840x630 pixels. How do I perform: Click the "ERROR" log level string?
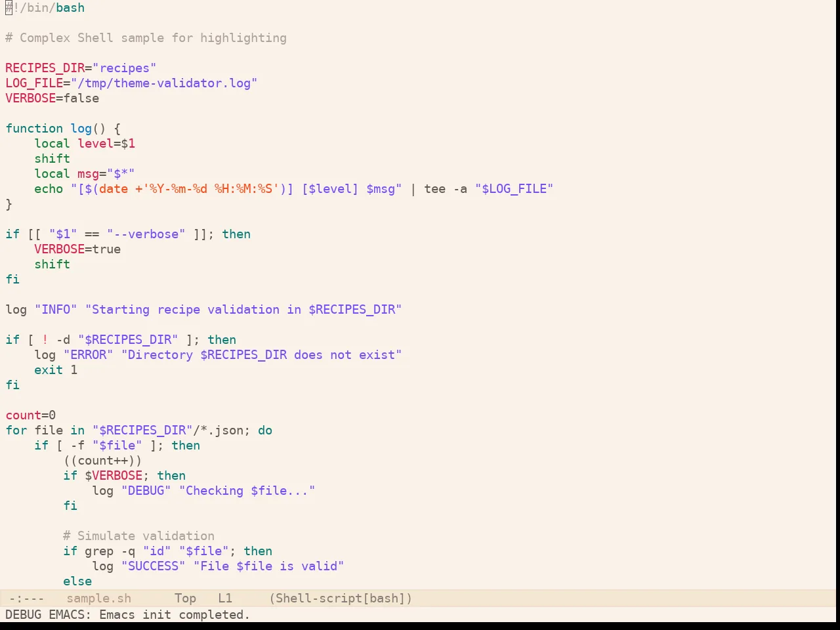tap(89, 355)
